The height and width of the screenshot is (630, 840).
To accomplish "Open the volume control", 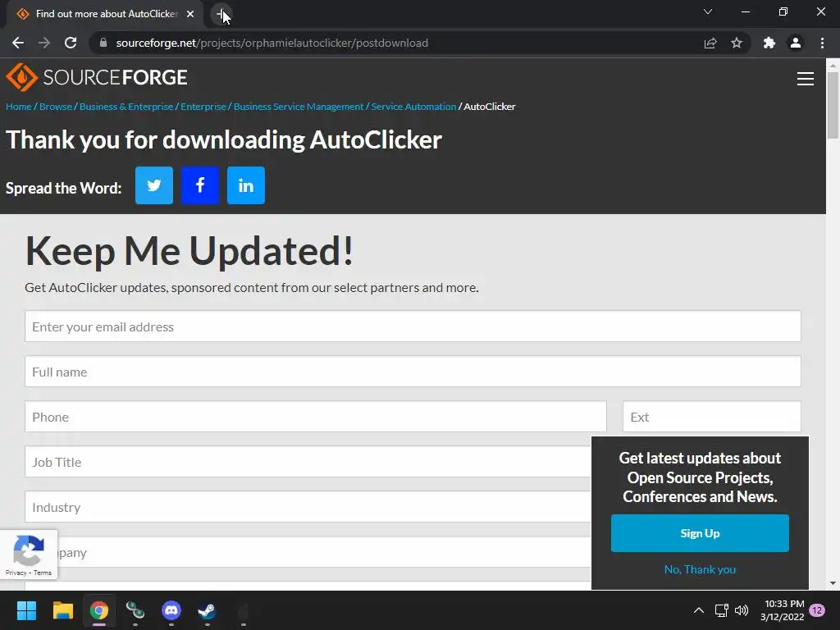I will pos(742,610).
